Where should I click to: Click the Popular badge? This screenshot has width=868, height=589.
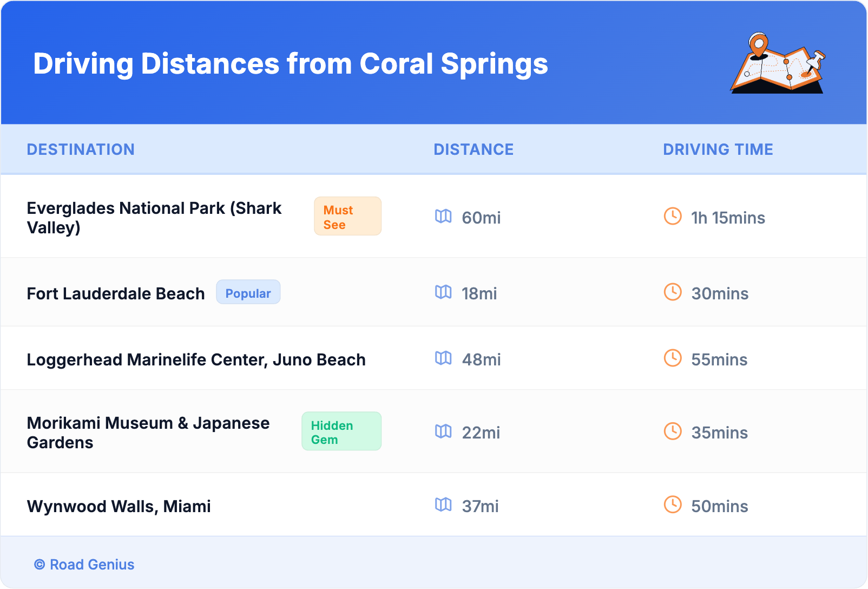tap(248, 293)
